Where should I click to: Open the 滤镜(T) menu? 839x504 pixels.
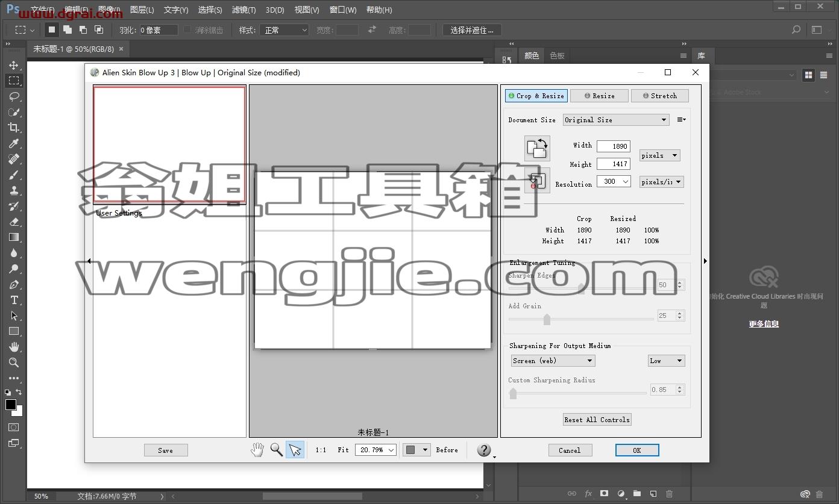point(244,10)
